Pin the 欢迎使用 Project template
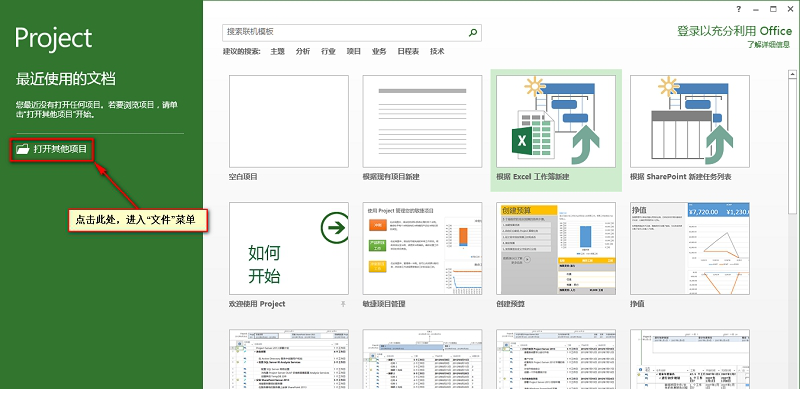The height and width of the screenshot is (404, 800). [343, 304]
